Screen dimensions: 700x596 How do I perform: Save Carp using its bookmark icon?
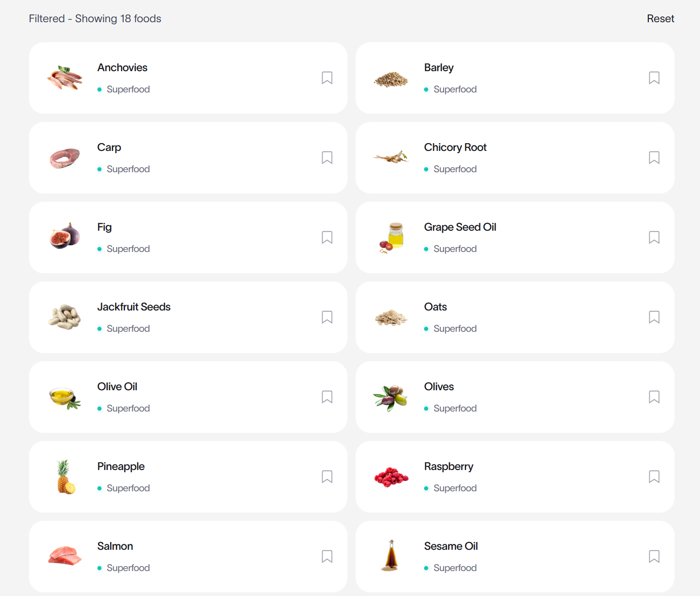327,158
